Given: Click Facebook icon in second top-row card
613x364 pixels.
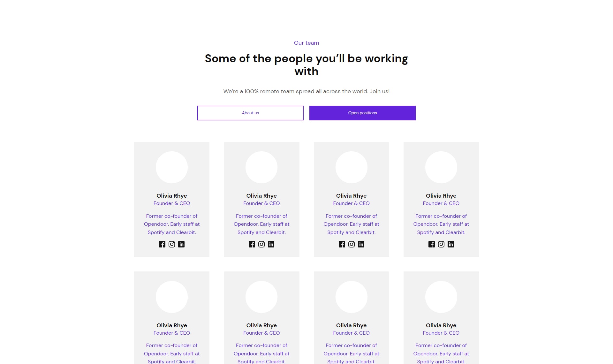Looking at the screenshot, I should click(x=252, y=244).
